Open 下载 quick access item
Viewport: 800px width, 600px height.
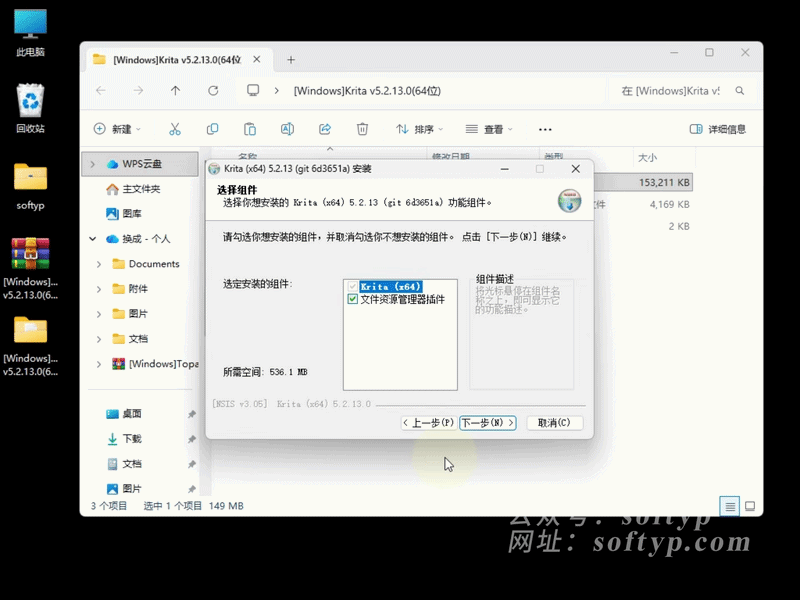[140, 439]
